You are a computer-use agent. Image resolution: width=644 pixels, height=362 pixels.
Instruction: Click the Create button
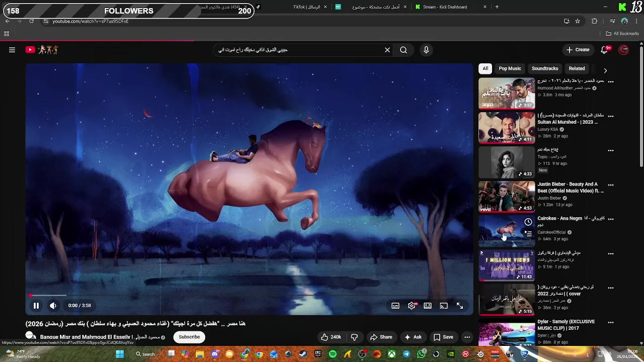[578, 50]
